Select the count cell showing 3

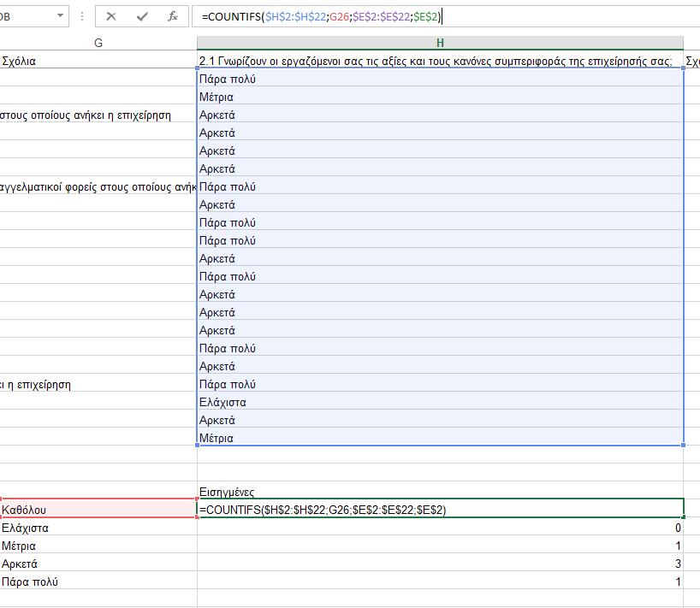[x=440, y=564]
